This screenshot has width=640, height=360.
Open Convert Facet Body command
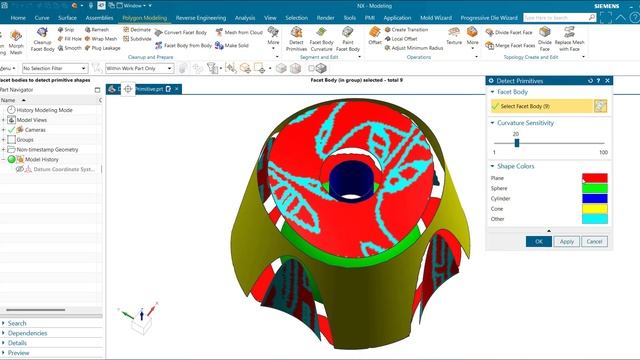(x=181, y=32)
